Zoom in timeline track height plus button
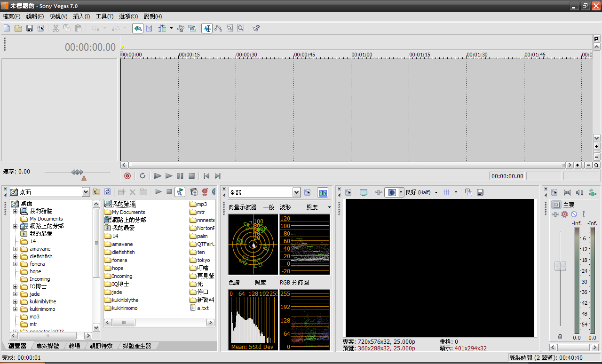Image resolution: width=602 pixels, height=364 pixels. (x=596, y=146)
